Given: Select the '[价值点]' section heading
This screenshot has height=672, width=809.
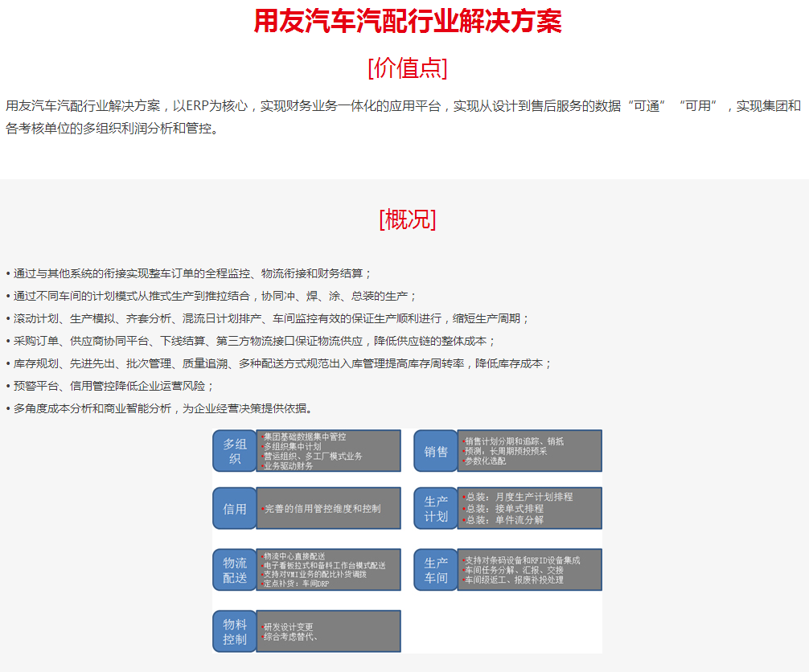Looking at the screenshot, I should [x=408, y=68].
